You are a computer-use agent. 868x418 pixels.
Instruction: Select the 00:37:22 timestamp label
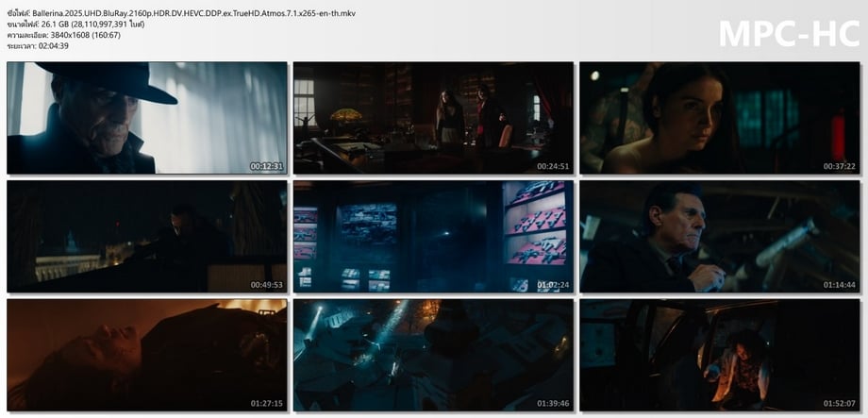(839, 166)
